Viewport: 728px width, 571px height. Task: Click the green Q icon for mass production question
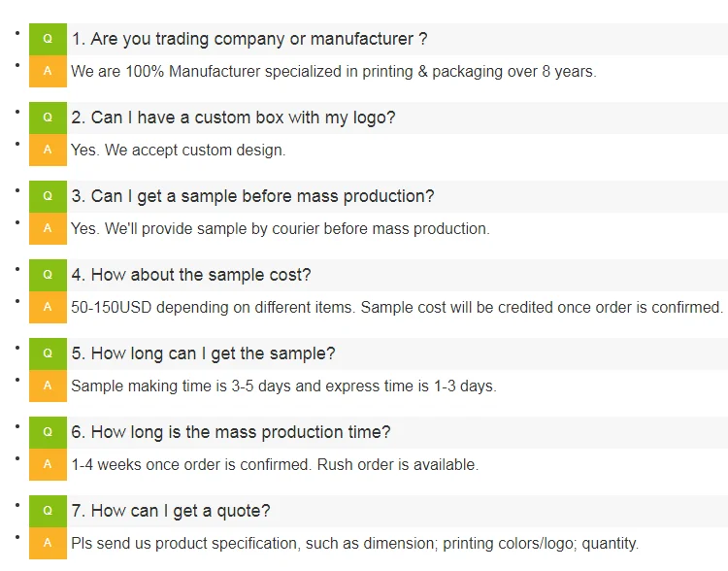pos(48,432)
